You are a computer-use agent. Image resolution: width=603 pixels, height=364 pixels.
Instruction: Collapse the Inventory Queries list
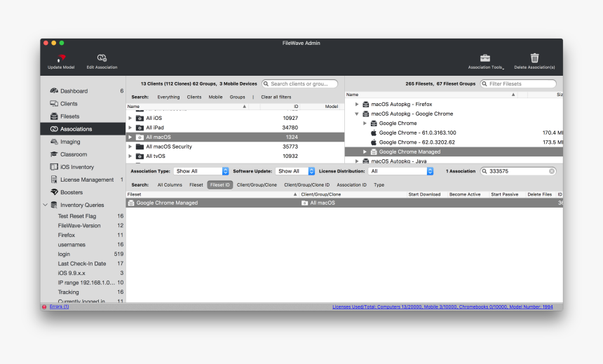[45, 205]
